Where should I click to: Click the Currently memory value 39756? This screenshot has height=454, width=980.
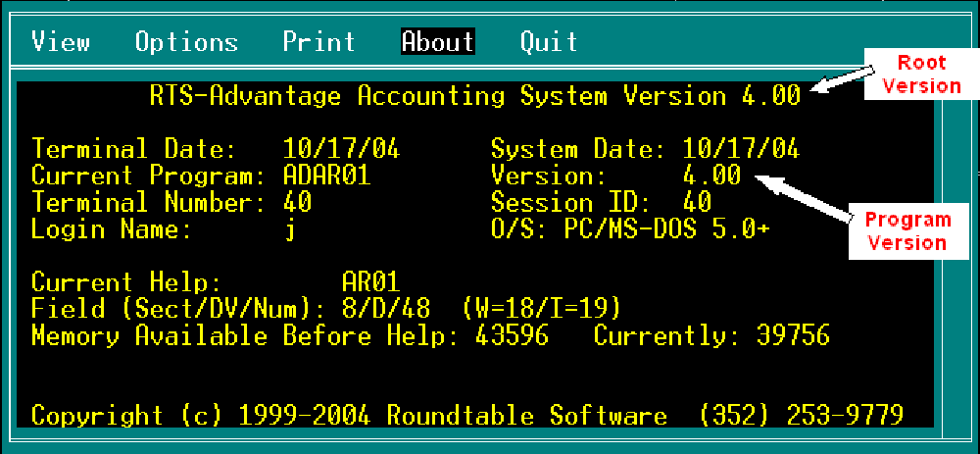[x=793, y=336]
